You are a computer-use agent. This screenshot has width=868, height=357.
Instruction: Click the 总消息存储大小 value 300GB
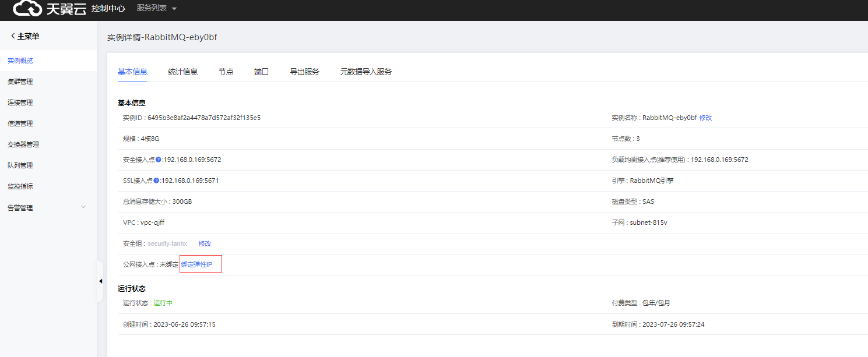(182, 202)
